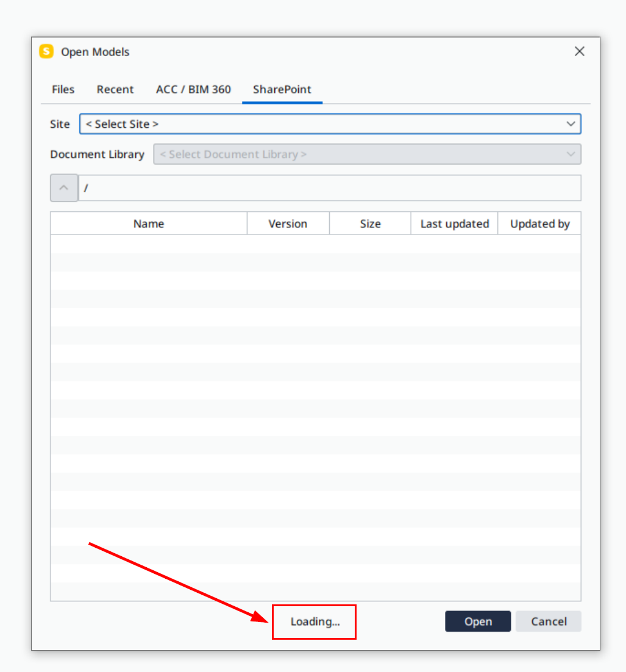Open the Recent tab
Image resolution: width=626 pixels, height=672 pixels.
[x=115, y=89]
